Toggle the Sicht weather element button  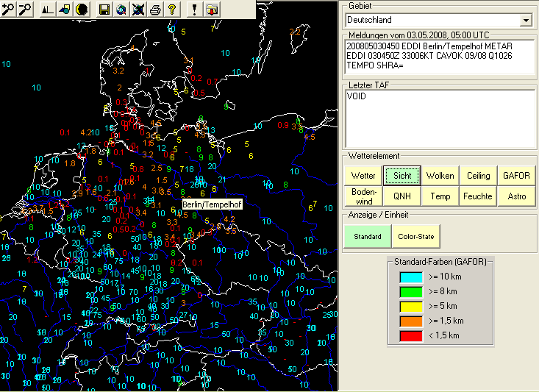pos(402,176)
